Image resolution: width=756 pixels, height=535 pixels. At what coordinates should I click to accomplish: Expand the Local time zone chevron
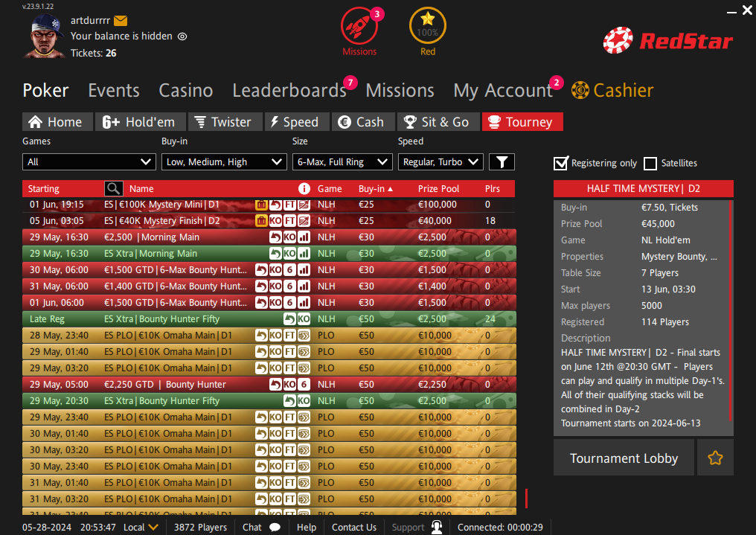pos(153,528)
